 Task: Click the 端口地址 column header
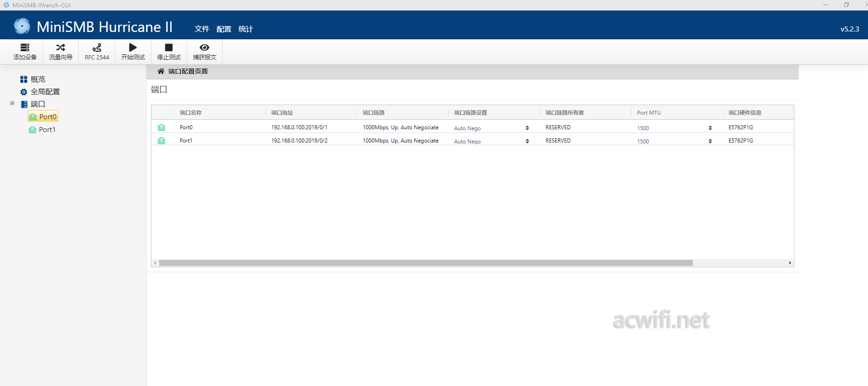pyautogui.click(x=282, y=113)
